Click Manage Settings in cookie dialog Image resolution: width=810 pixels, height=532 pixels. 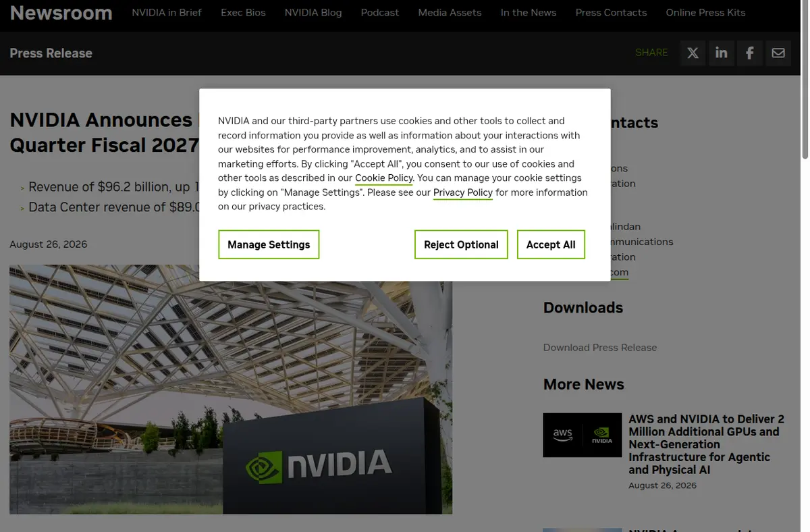[x=269, y=244]
